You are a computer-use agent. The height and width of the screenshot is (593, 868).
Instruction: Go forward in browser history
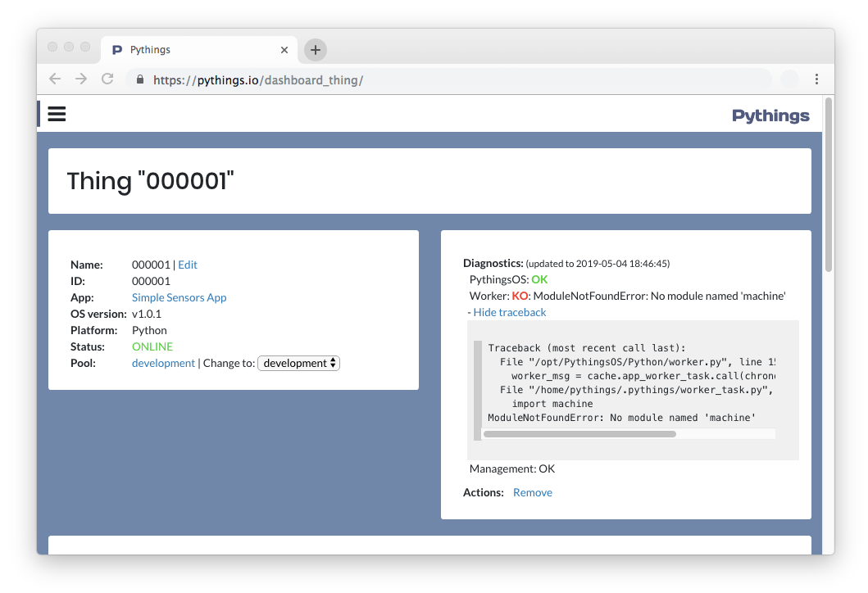[81, 79]
